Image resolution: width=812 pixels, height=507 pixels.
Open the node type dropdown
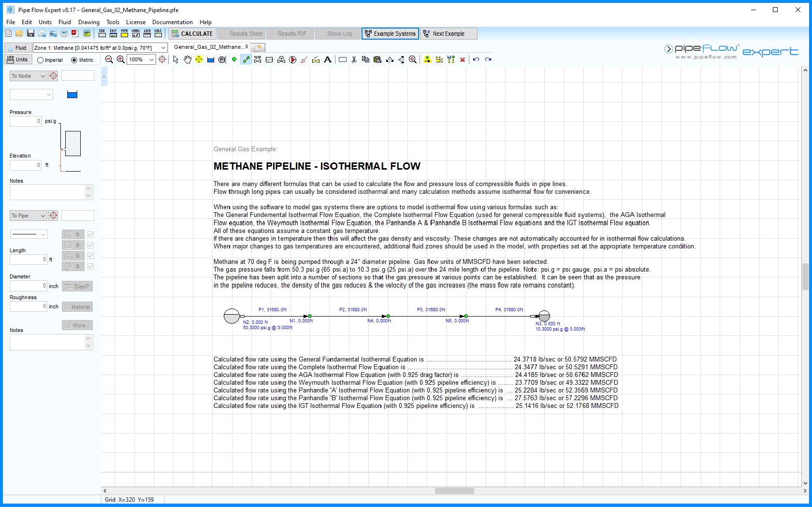click(x=31, y=94)
